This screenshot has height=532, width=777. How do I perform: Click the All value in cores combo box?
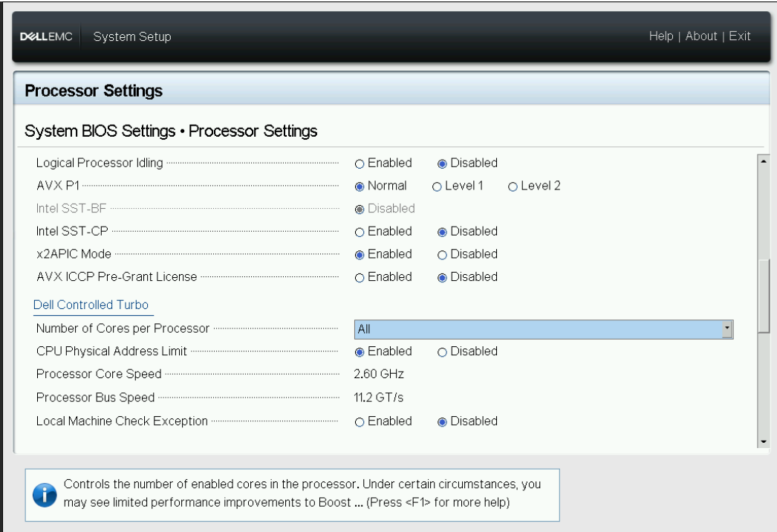[x=364, y=329]
